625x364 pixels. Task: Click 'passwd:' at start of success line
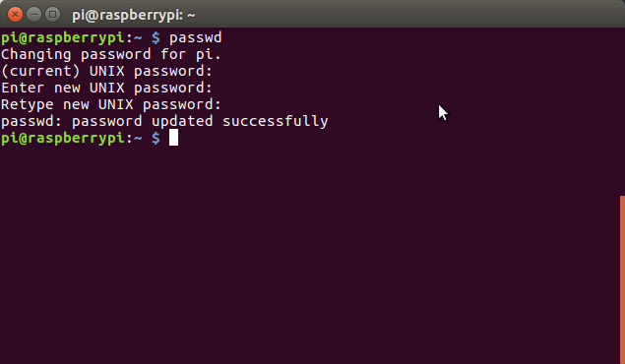pyautogui.click(x=31, y=121)
